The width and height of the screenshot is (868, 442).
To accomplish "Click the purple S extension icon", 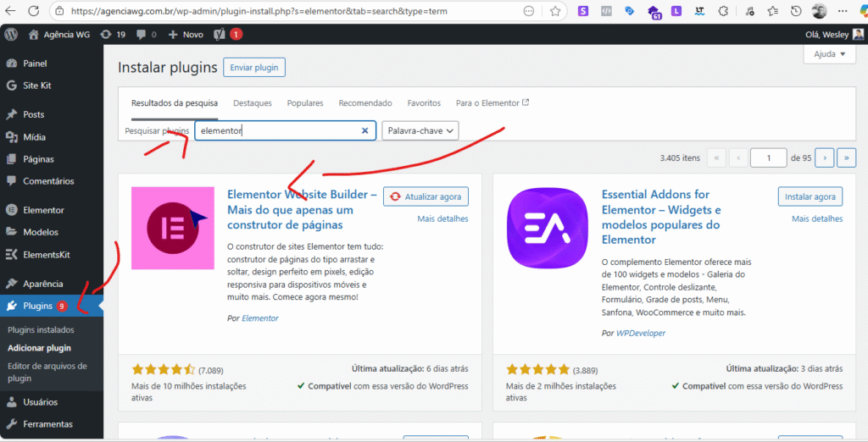I will click(583, 11).
